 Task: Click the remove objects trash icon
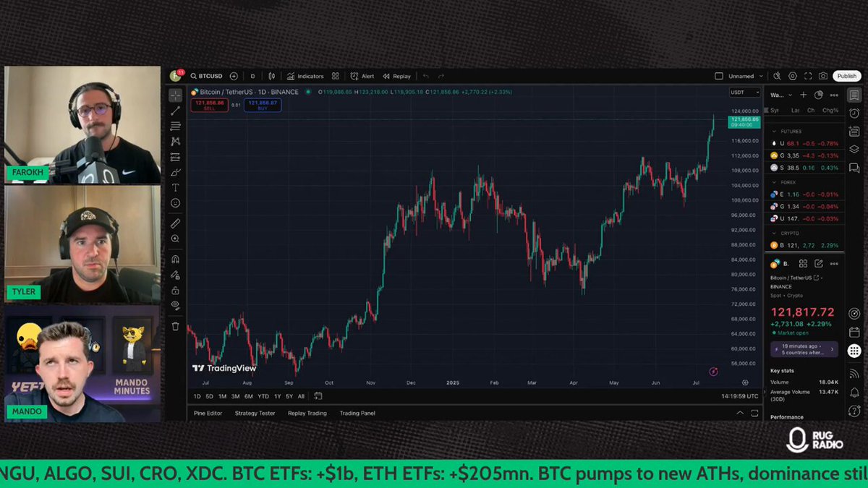tap(176, 326)
